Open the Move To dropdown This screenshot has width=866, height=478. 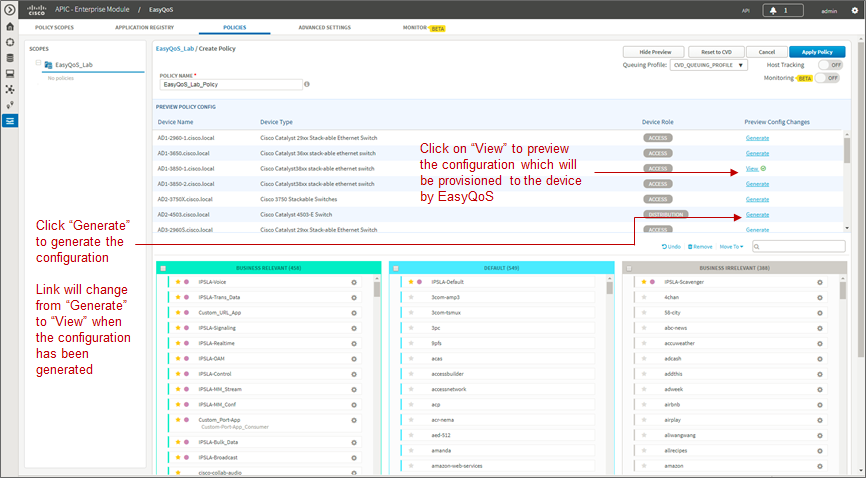(731, 247)
